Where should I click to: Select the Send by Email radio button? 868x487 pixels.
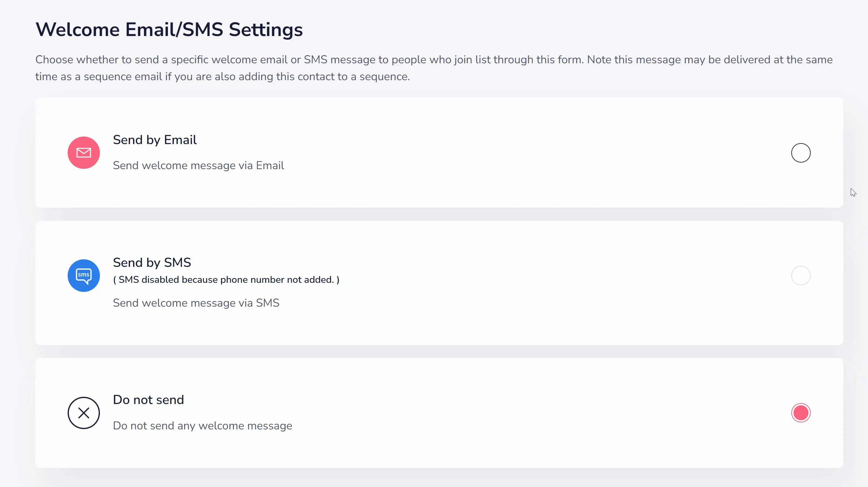801,153
